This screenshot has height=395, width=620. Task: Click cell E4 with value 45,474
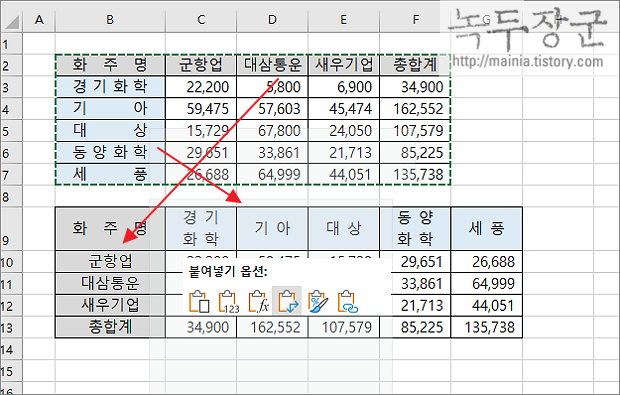343,109
